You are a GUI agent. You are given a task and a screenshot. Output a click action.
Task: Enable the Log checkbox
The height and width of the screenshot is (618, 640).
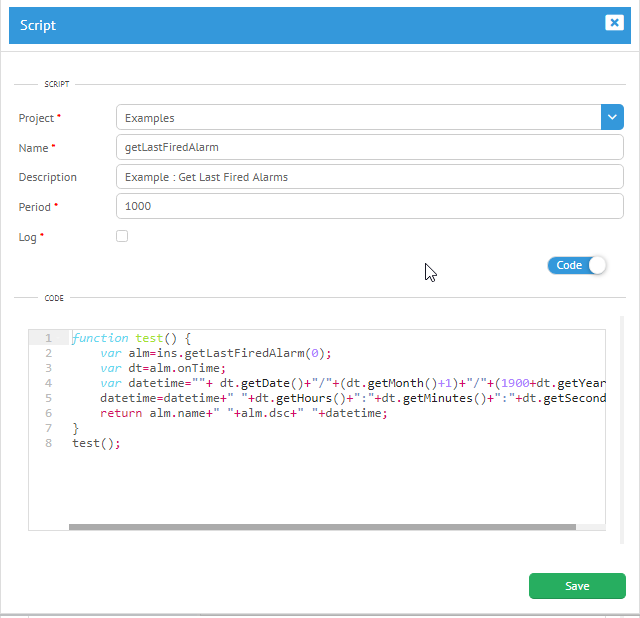coord(122,236)
